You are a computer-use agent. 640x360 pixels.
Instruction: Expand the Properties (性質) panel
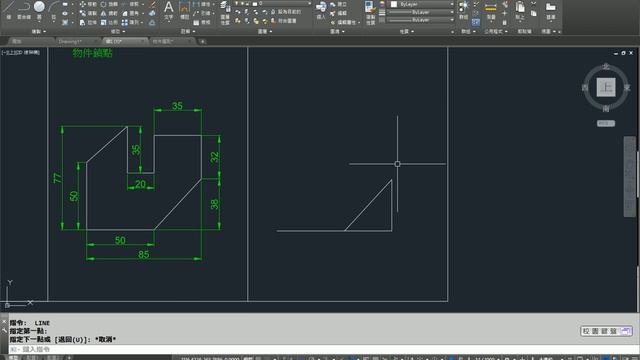[x=407, y=31]
